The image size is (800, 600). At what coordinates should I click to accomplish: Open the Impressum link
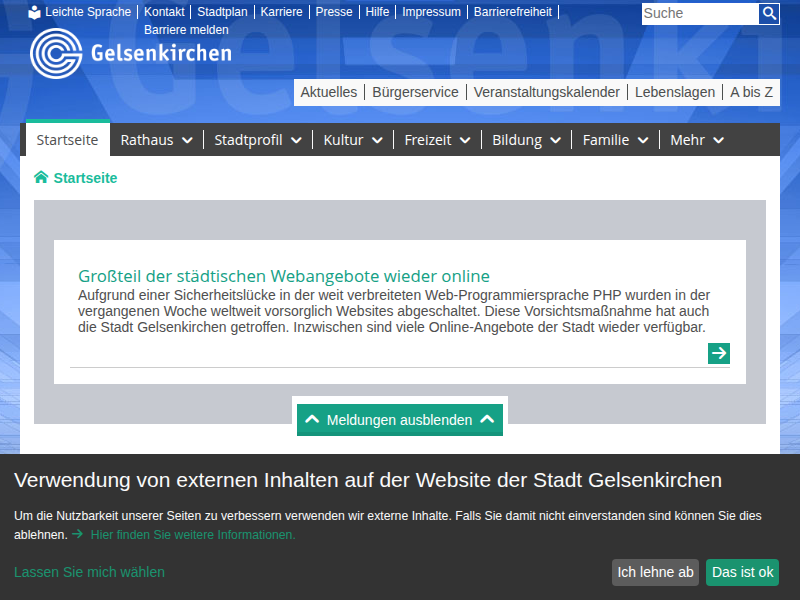pos(431,12)
